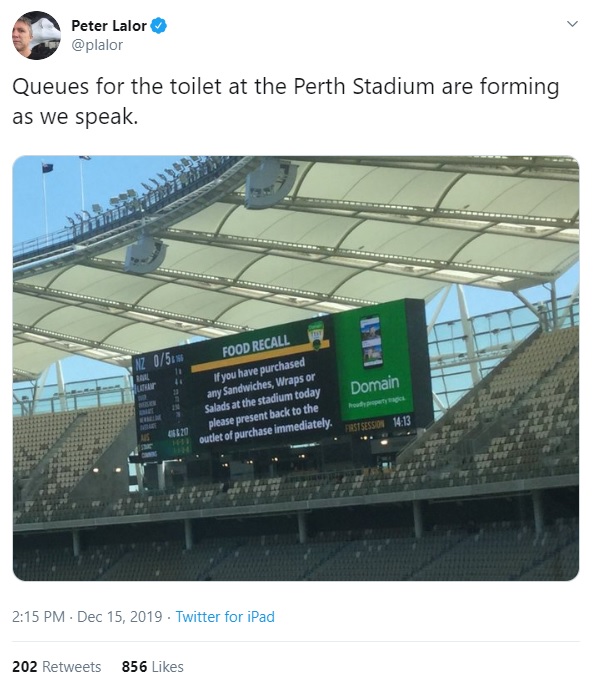Viewport: 611px width, 690px height.
Task: Click the FIRST SESSION label on scoreboard
Action: point(364,425)
